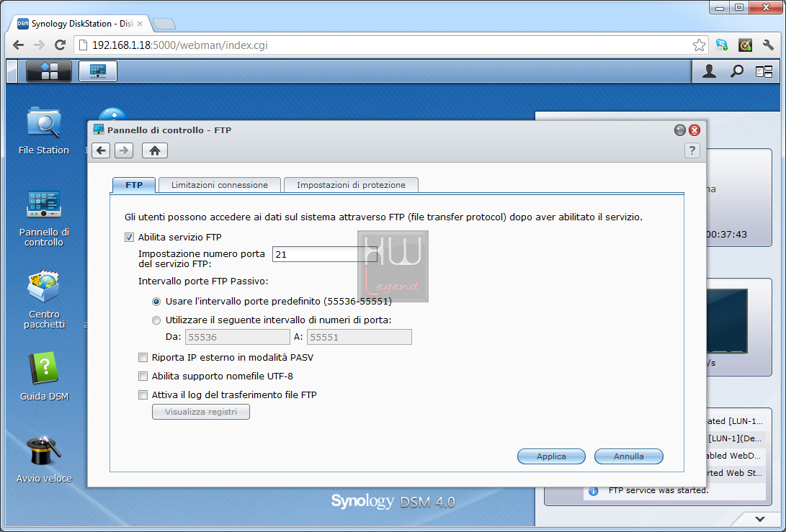Viewport: 786px width, 532px height.
Task: Reload the browser page
Action: [x=60, y=45]
